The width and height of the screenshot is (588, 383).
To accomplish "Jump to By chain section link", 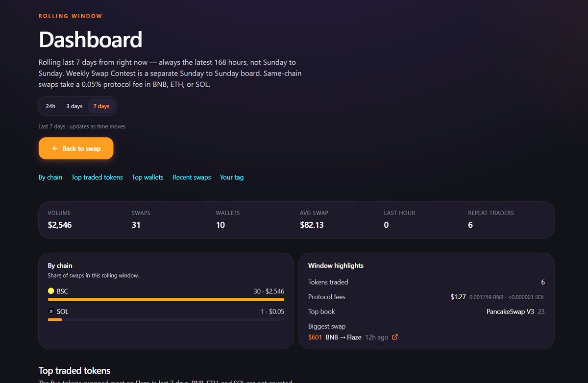I will pyautogui.click(x=50, y=177).
